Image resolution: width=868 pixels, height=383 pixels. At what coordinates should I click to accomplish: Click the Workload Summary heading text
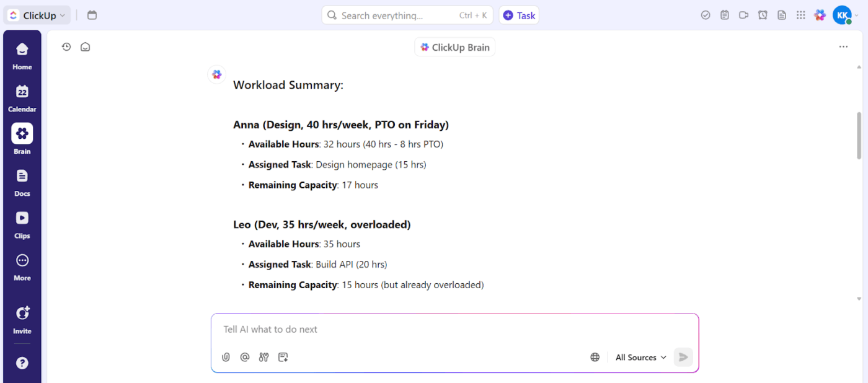[288, 85]
